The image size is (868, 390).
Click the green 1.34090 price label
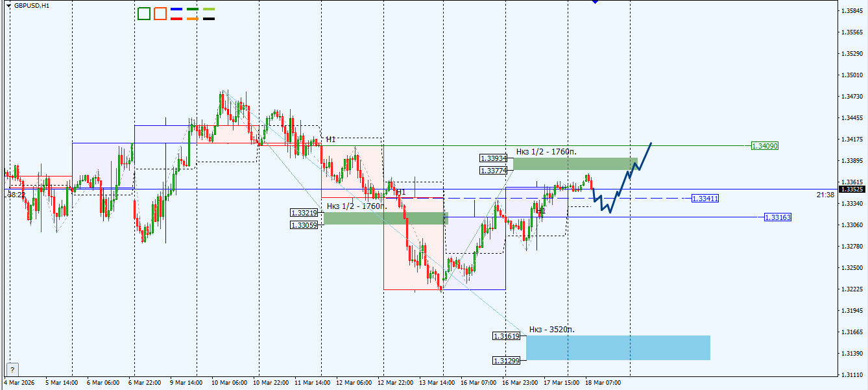coord(766,146)
